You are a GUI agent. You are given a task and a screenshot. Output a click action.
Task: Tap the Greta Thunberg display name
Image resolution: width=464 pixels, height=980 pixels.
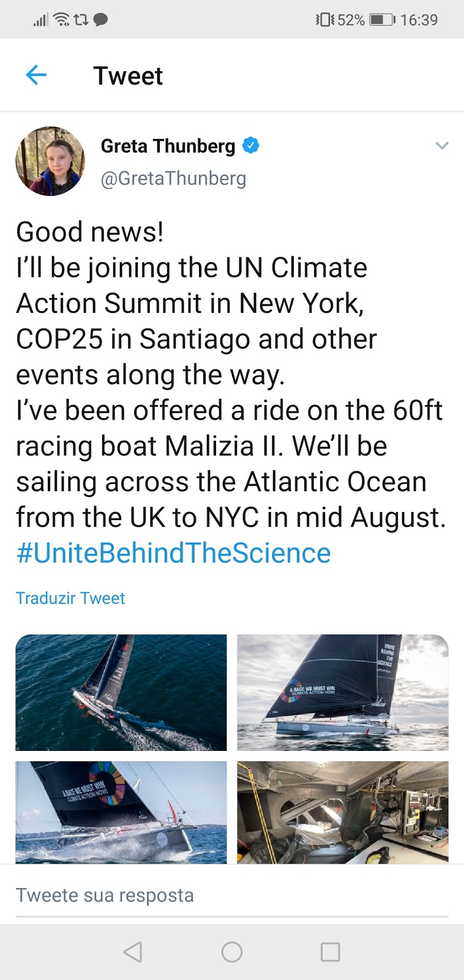coord(168,146)
